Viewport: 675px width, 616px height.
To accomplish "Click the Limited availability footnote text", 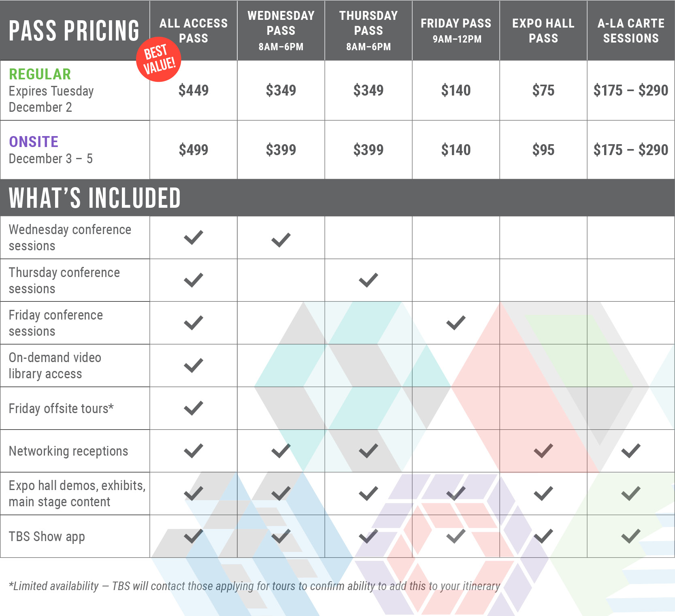I will 254,586.
